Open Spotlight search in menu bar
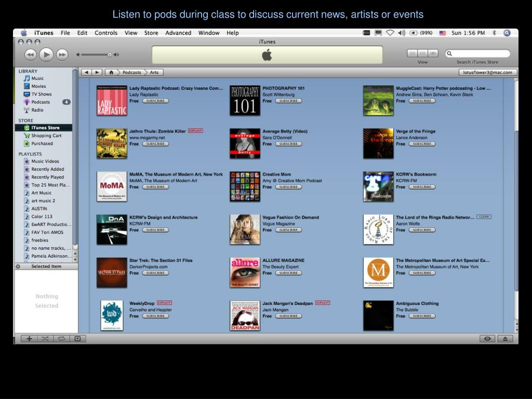This screenshot has height=399, width=532. coord(507,33)
